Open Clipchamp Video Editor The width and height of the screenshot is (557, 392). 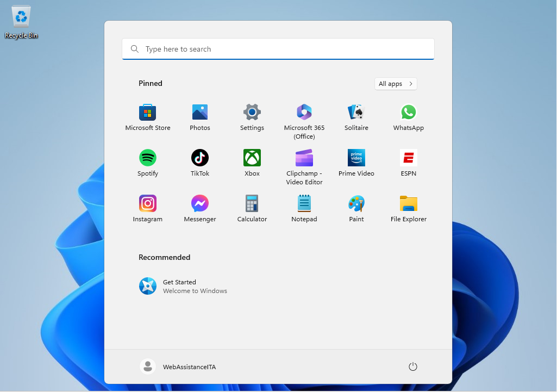coord(304,167)
